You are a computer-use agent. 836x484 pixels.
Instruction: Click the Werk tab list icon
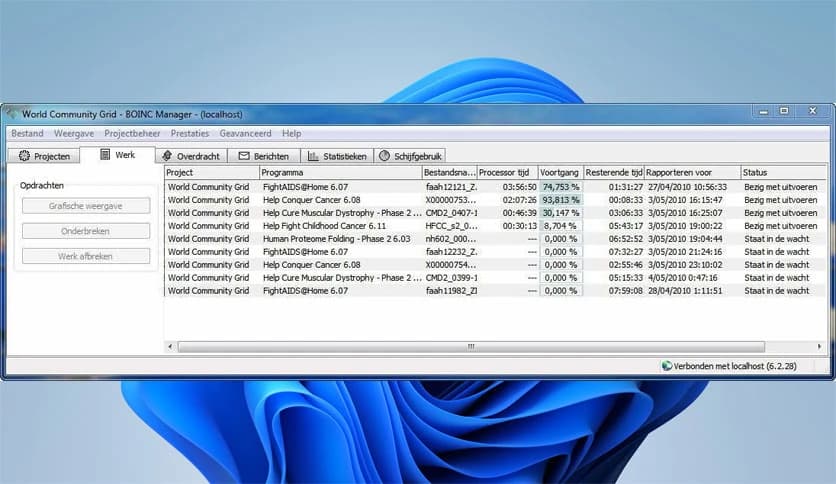click(105, 155)
